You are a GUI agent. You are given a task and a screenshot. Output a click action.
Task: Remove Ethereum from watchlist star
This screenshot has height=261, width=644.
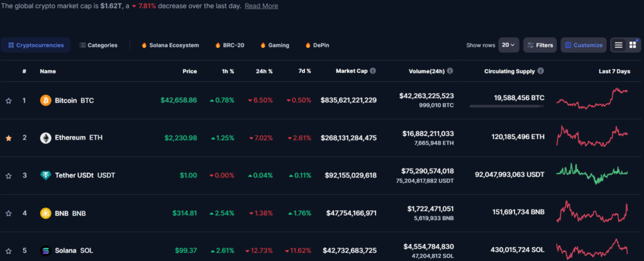(x=9, y=138)
